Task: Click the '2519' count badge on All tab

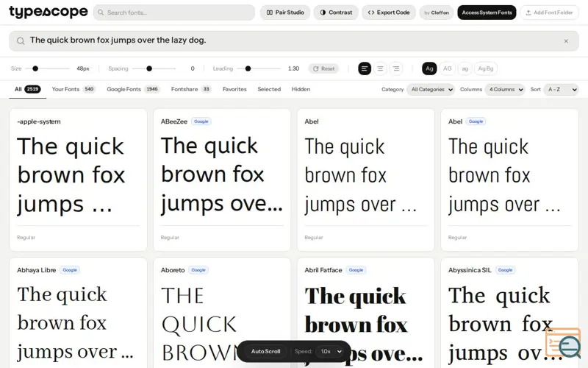Action: (x=32, y=89)
